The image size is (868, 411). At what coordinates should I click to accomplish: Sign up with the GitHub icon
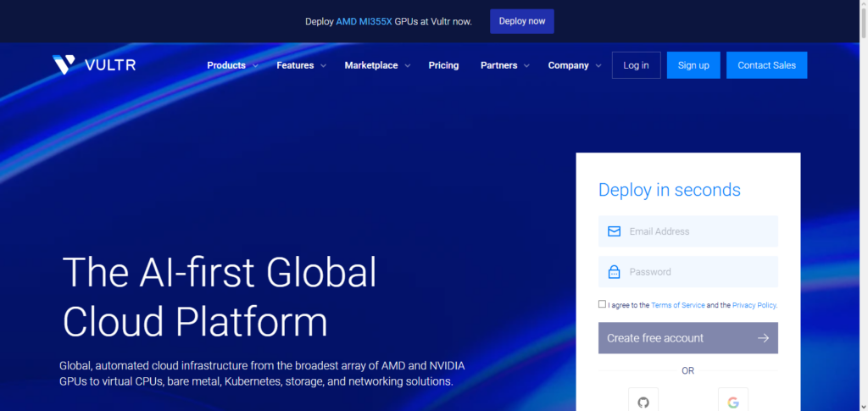tap(643, 403)
